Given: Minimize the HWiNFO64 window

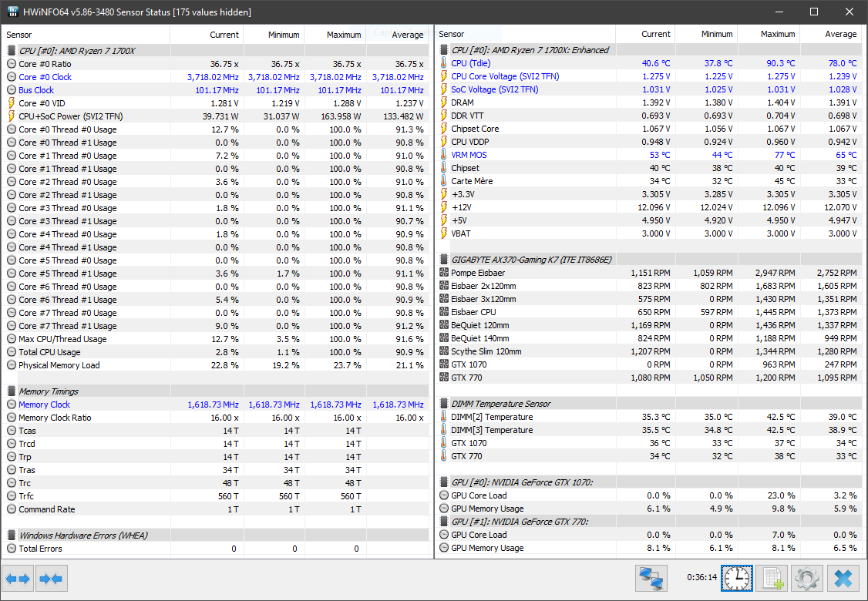Looking at the screenshot, I should [779, 12].
